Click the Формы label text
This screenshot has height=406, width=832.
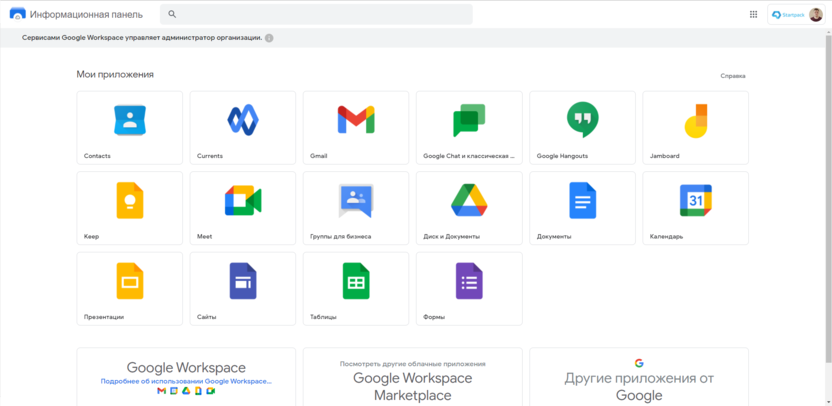coord(434,317)
